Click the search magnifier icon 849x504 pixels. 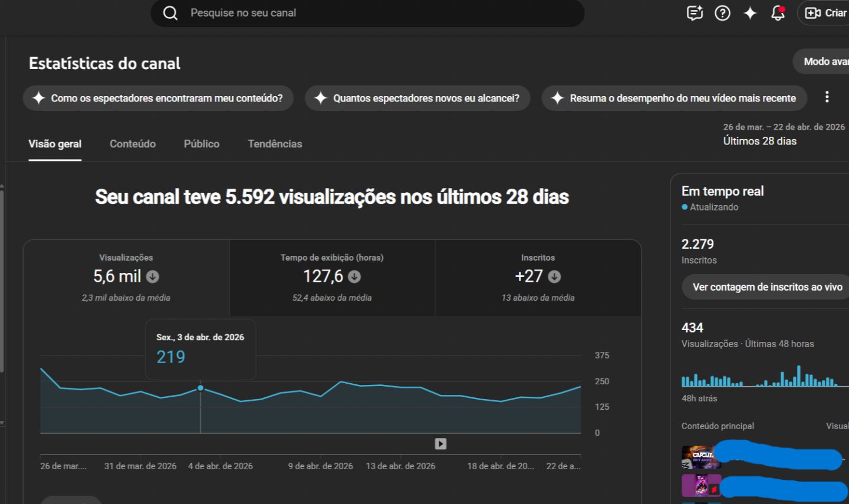tap(170, 13)
